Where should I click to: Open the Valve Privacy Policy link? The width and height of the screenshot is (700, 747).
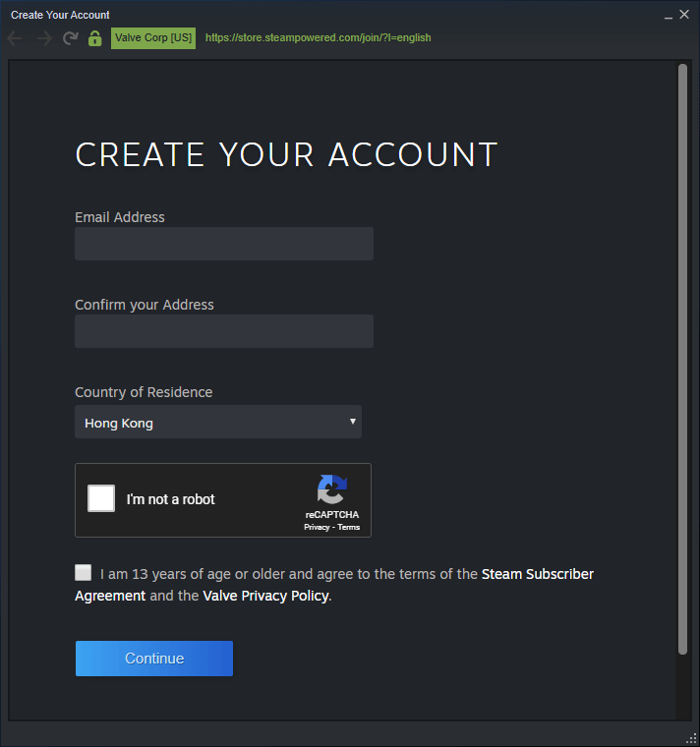pyautogui.click(x=265, y=596)
